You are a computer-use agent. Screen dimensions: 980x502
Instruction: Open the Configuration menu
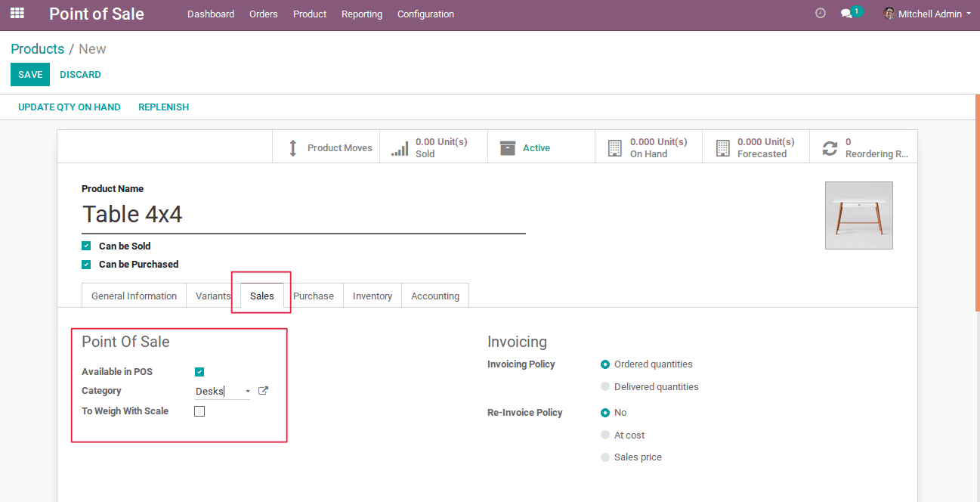click(426, 14)
